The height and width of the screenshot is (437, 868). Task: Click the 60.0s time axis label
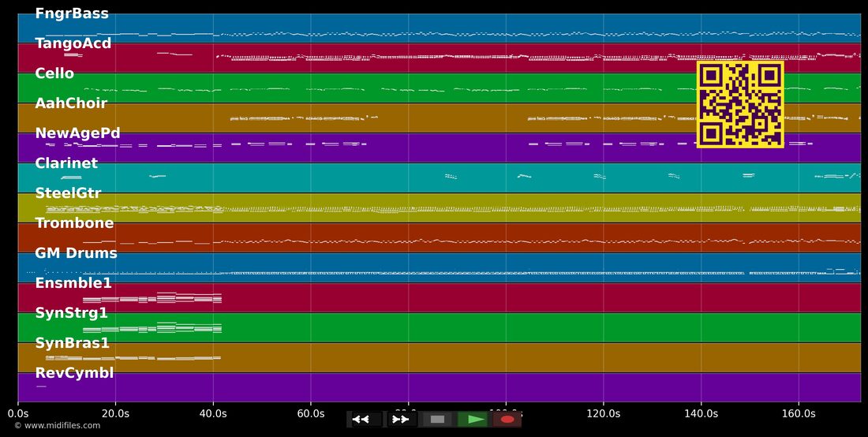pos(311,413)
